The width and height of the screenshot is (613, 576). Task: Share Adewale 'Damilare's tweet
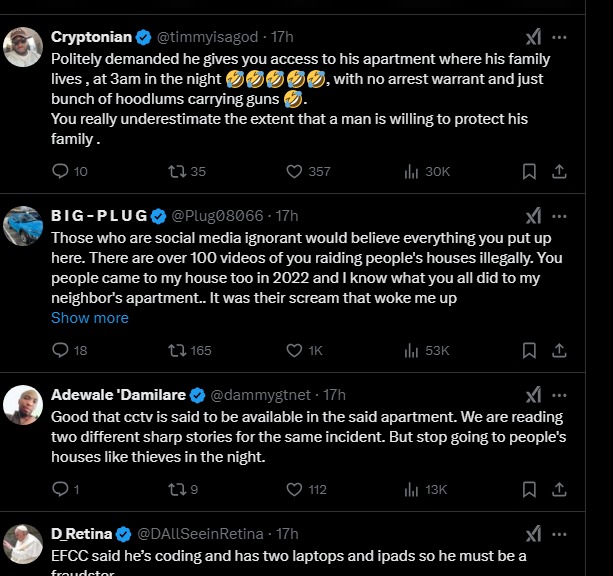coord(560,489)
